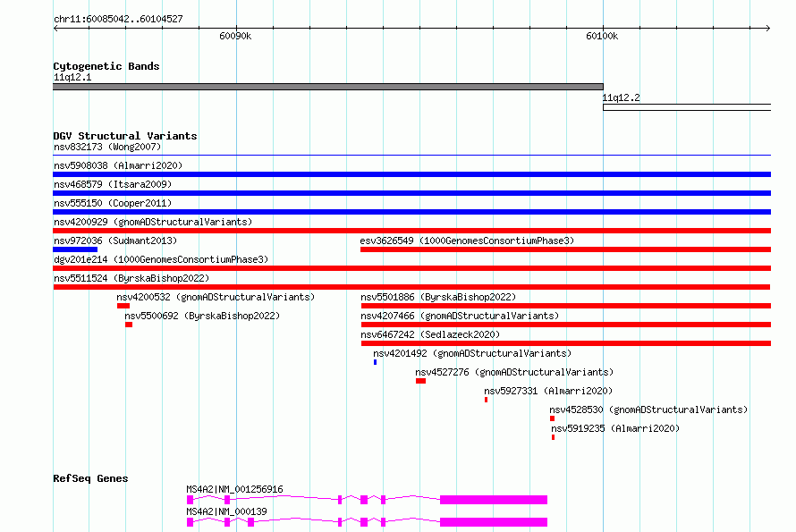Open the nsv5919235 (Almarri2020) label

point(615,429)
